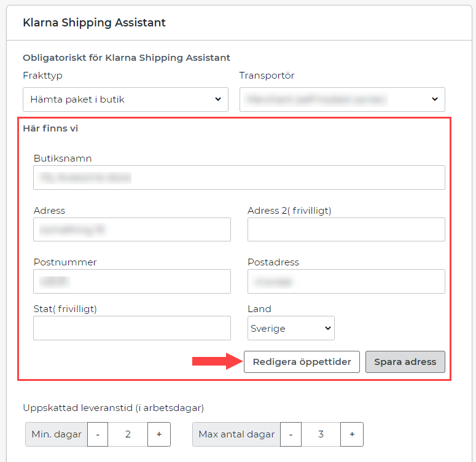Click the Land dropdown arrow chevron

(327, 328)
